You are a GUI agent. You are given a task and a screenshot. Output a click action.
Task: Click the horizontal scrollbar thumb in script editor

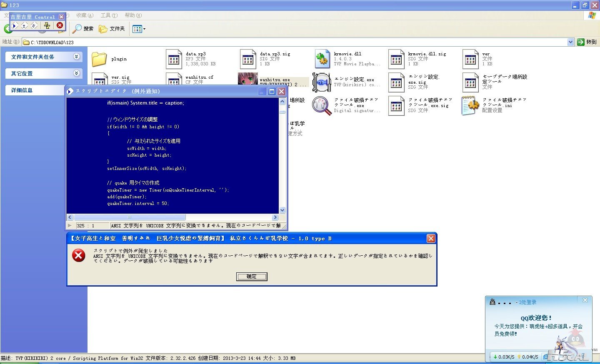tap(130, 217)
